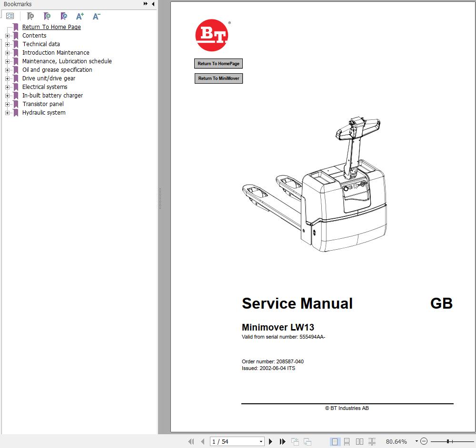The height and width of the screenshot is (448, 476).
Task: Click the Return To HomePage button
Action: click(218, 64)
